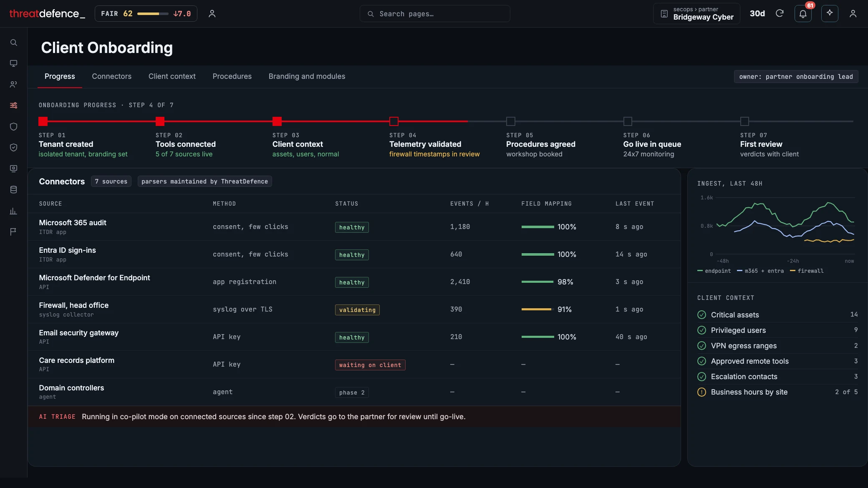This screenshot has width=868, height=488.
Task: Click the FAIR 62 score widget
Action: click(146, 14)
